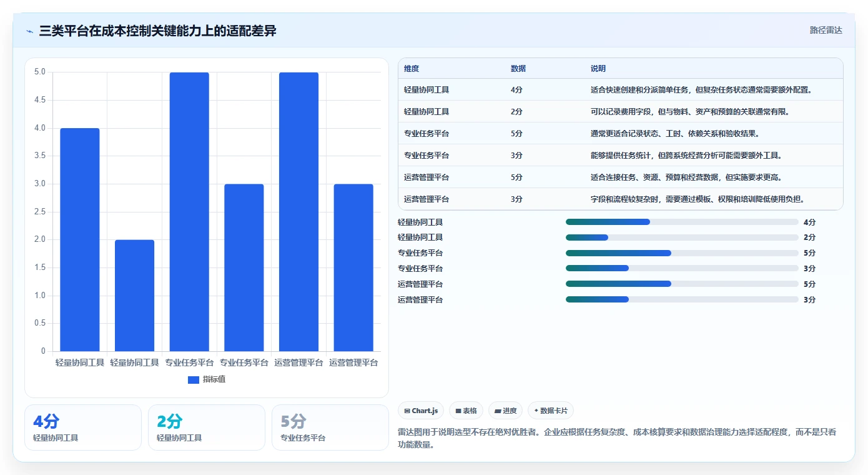
Task: Click the page title 三类平台在成本控制关键能力上的适配差异
Action: [x=158, y=31]
